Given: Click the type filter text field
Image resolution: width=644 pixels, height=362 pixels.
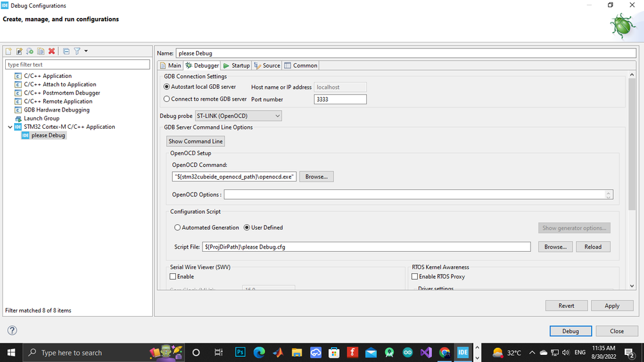Looking at the screenshot, I should coord(77,64).
